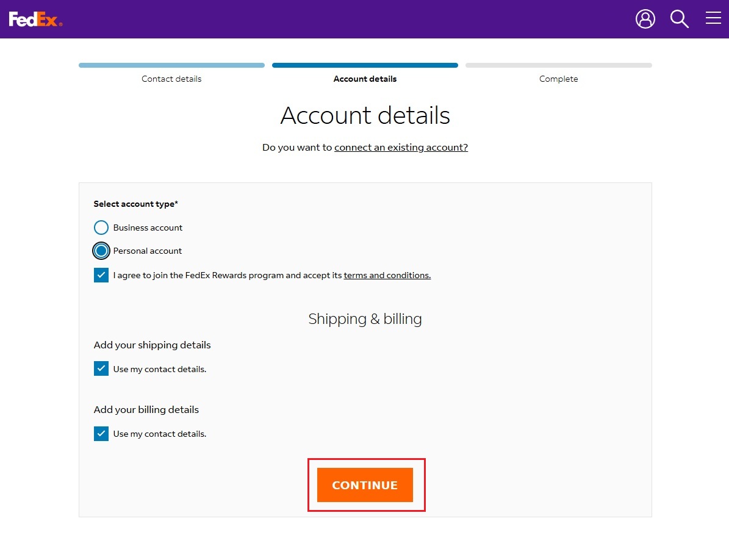This screenshot has height=560, width=729.
Task: Open the hamburger navigation menu
Action: (713, 19)
